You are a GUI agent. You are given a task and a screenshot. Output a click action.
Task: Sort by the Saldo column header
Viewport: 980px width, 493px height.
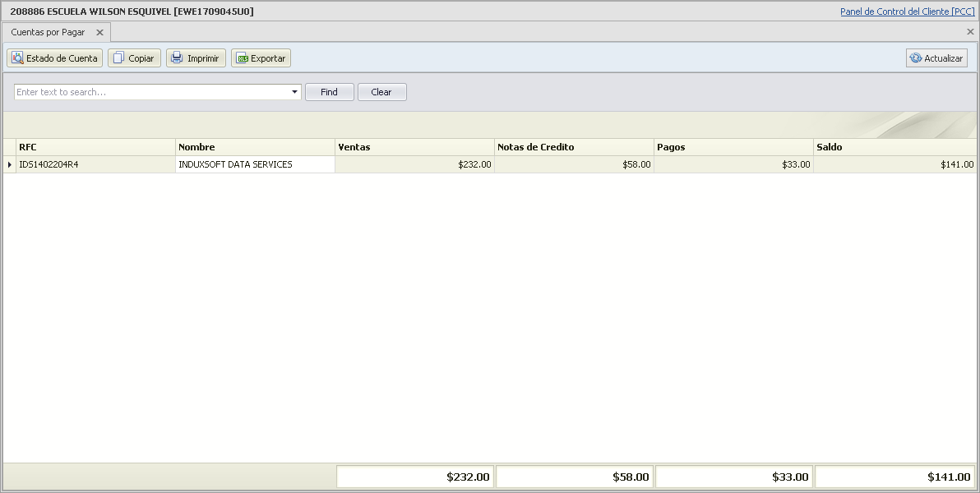click(894, 147)
